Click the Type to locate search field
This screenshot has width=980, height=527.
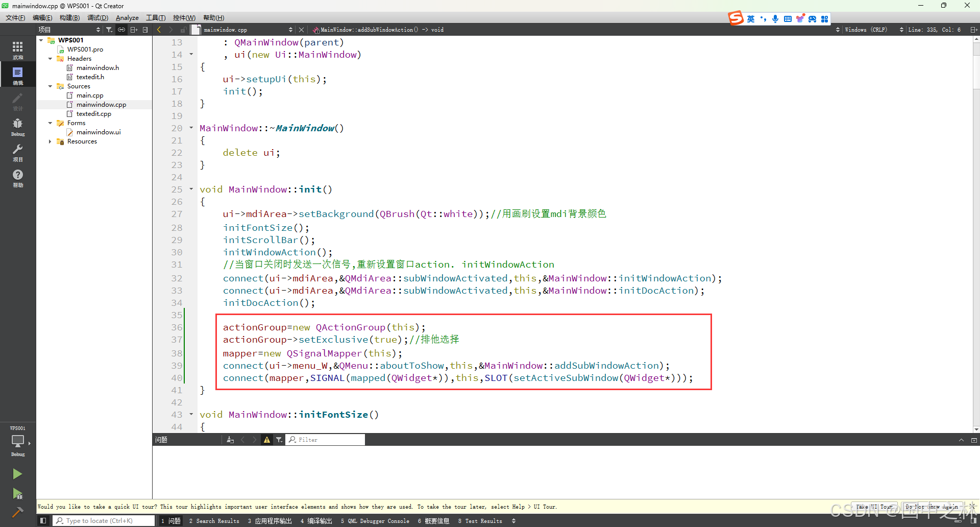104,521
